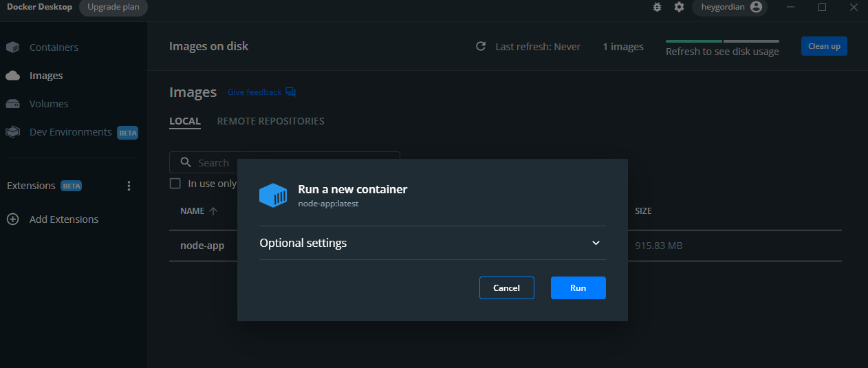The width and height of the screenshot is (868, 368).
Task: Sort by name using the arrow icon
Action: point(213,211)
